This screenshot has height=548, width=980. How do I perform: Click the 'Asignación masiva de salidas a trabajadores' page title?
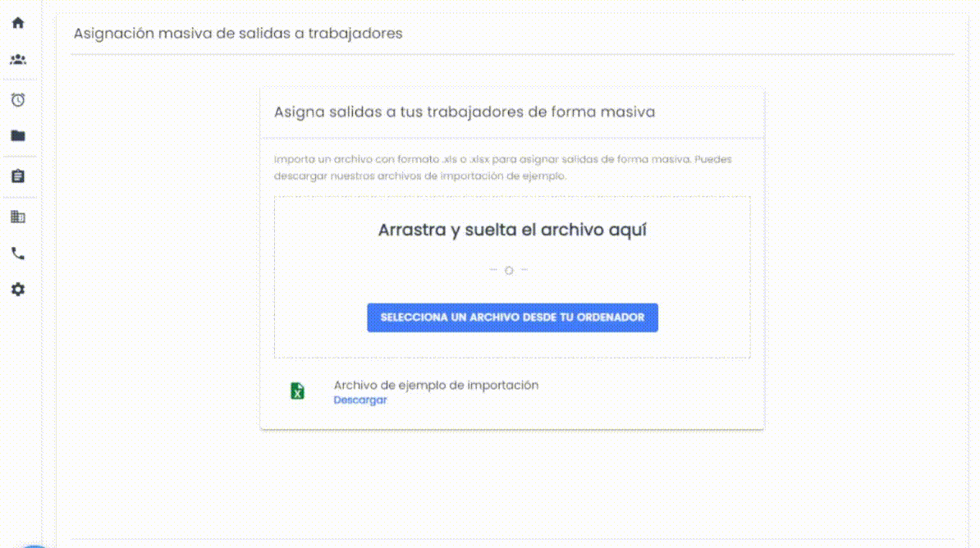coord(238,33)
